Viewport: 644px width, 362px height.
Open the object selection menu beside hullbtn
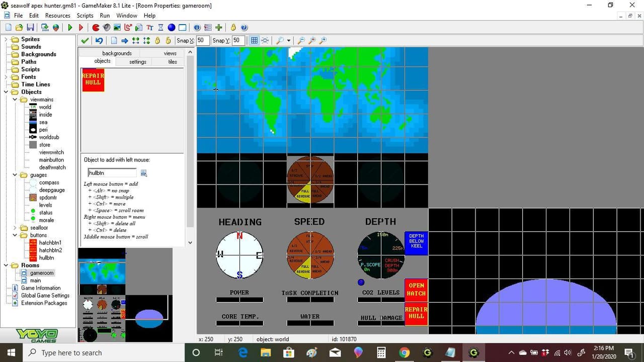coord(143,173)
